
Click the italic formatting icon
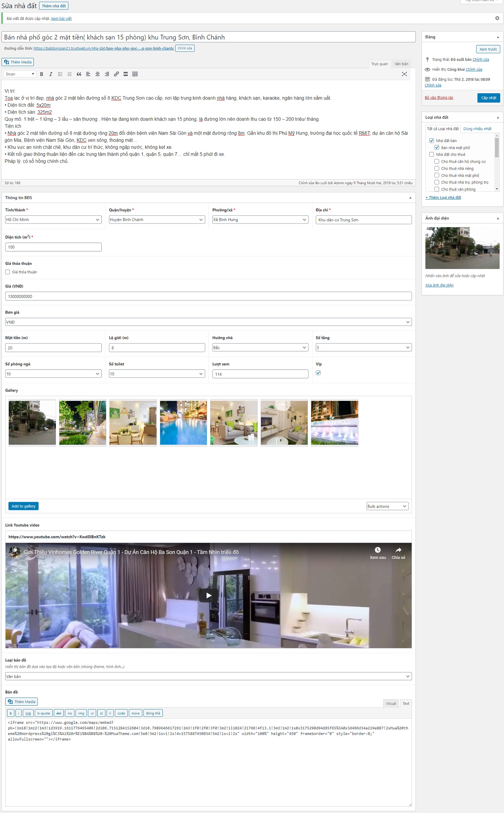point(51,74)
